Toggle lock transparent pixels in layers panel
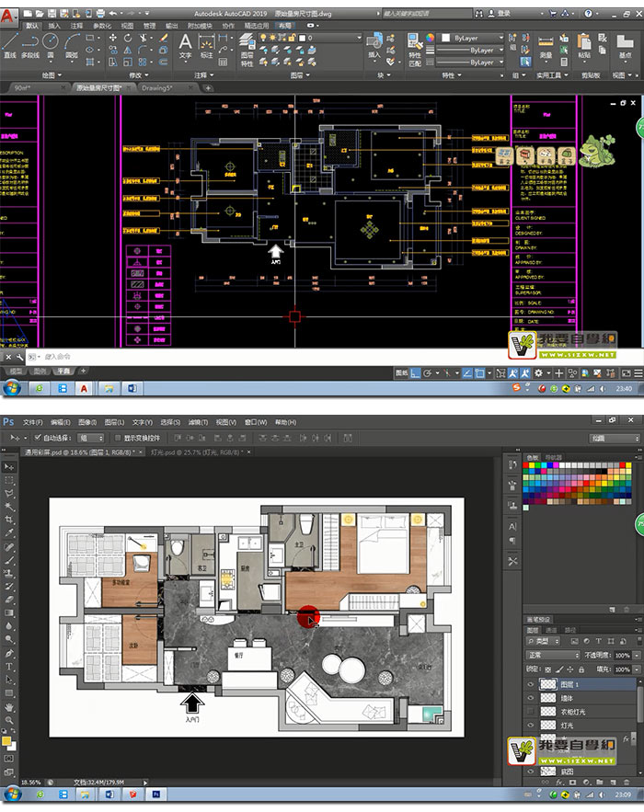Screen dimensions: 644x812 [548, 669]
